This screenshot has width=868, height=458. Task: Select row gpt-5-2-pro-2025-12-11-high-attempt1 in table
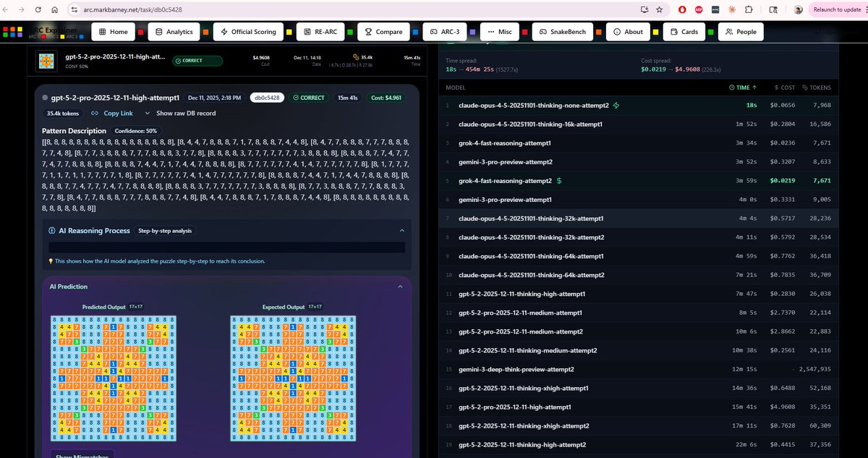(640, 407)
